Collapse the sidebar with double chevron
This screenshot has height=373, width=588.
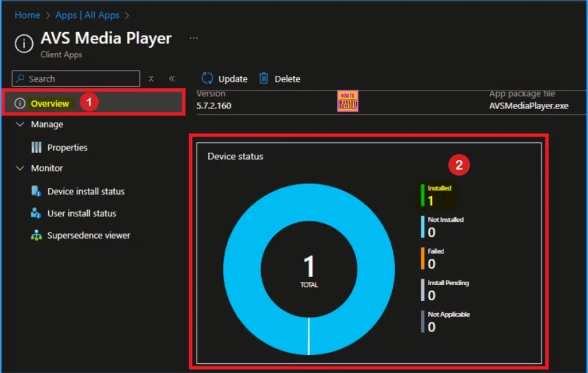(172, 79)
